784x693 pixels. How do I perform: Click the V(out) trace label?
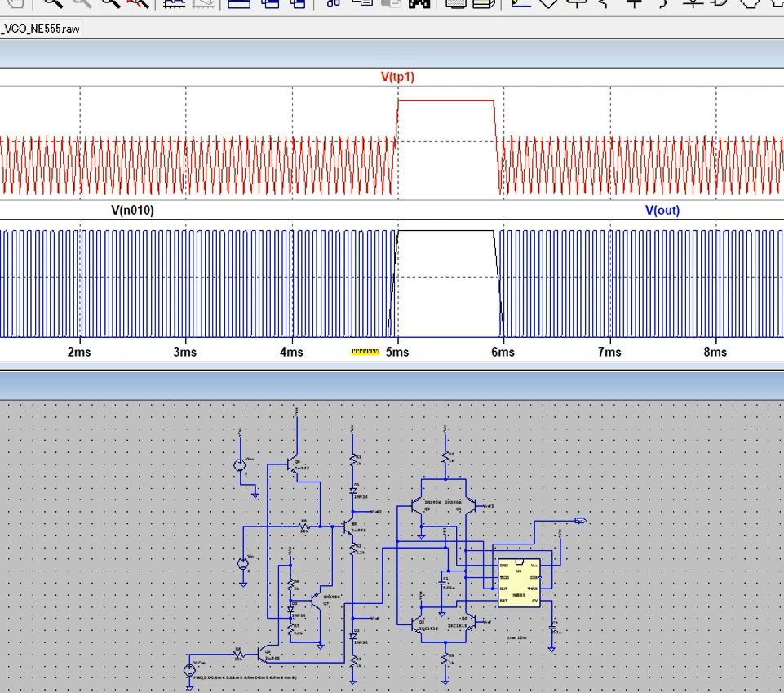coord(662,211)
